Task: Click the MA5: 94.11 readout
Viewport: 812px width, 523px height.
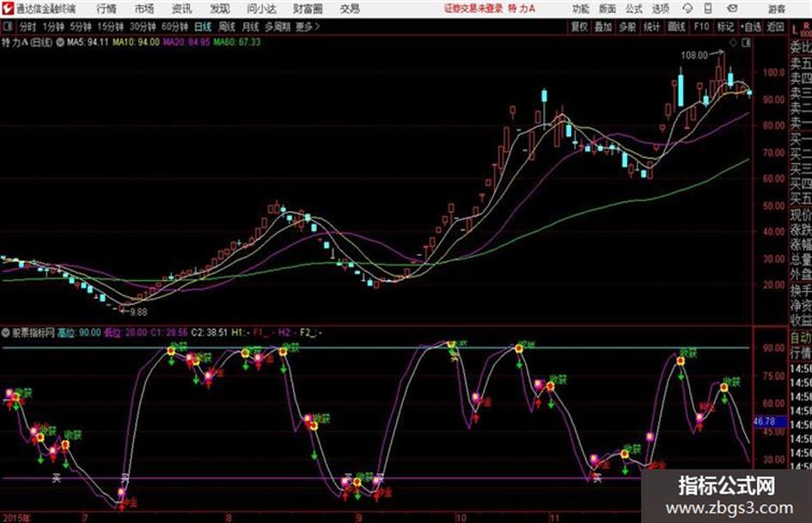Action: (88, 42)
